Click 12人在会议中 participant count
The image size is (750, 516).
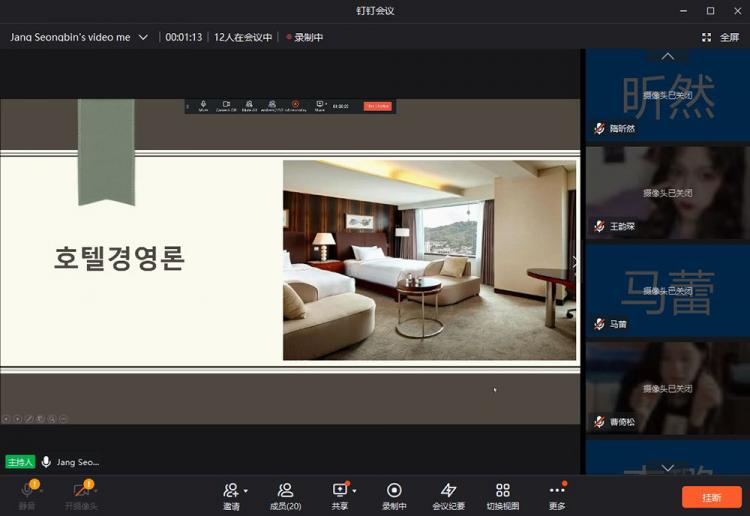243,37
